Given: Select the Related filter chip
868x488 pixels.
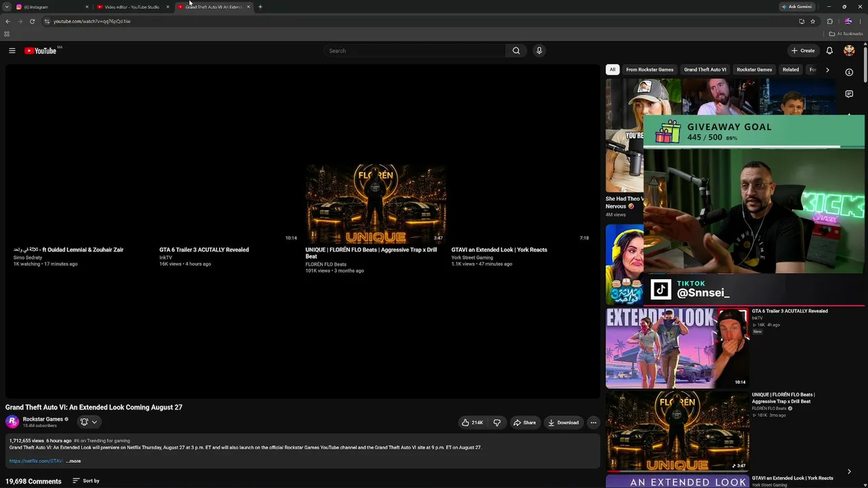Looking at the screenshot, I should coord(791,70).
